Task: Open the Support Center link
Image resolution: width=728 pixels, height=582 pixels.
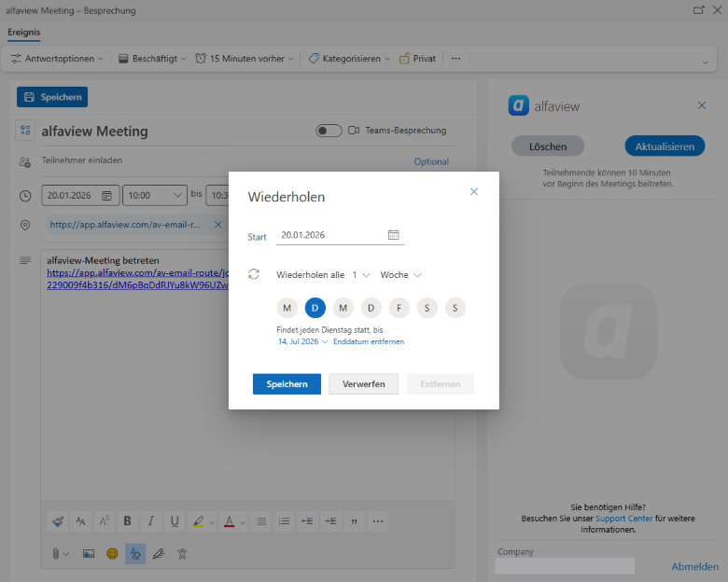Action: point(624,519)
